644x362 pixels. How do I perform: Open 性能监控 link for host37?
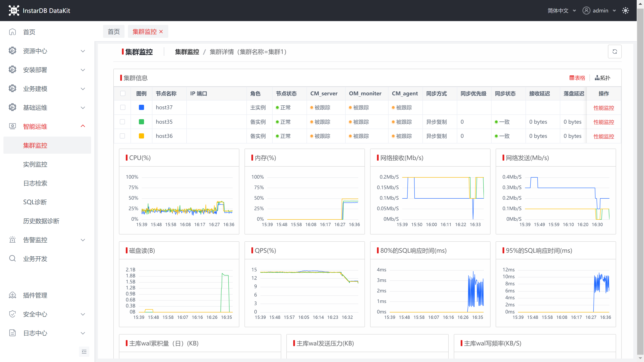604,108
